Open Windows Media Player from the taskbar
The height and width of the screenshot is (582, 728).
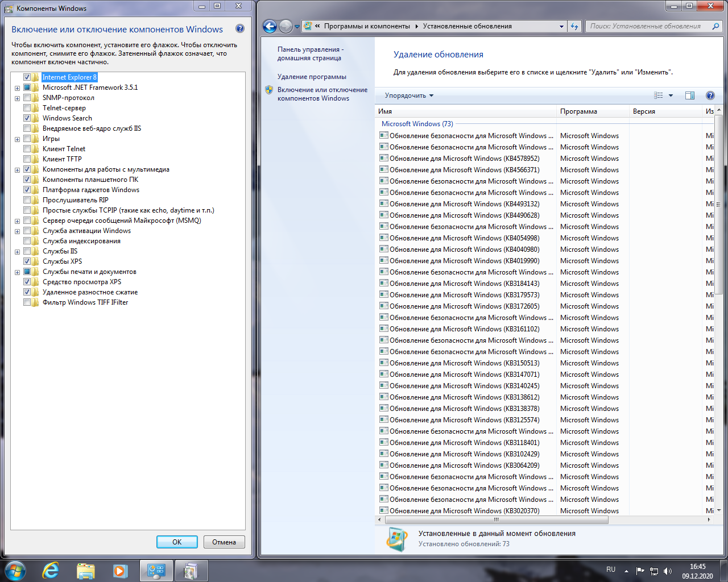[x=119, y=571]
